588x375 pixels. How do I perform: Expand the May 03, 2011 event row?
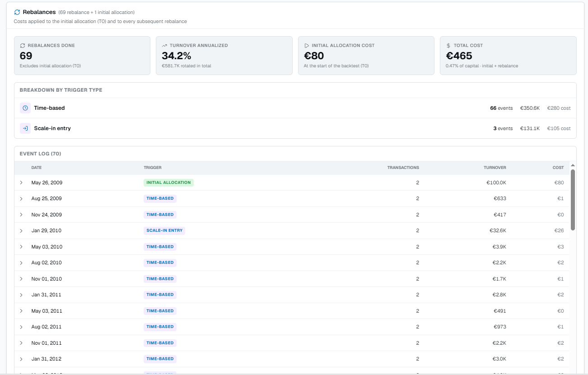click(x=21, y=311)
